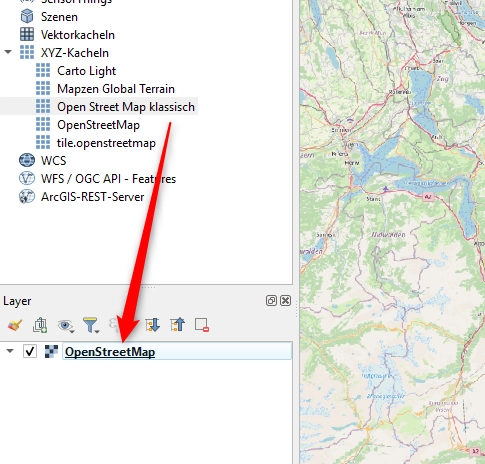Image resolution: width=485 pixels, height=464 pixels.
Task: Select the Carto Light tile entry
Action: point(87,71)
